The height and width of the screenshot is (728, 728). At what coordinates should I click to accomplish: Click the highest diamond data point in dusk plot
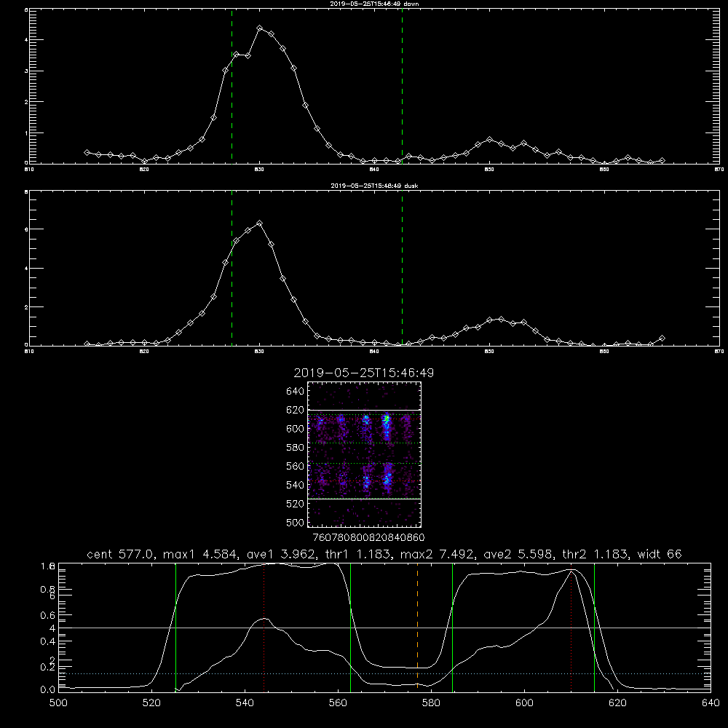coord(260,223)
